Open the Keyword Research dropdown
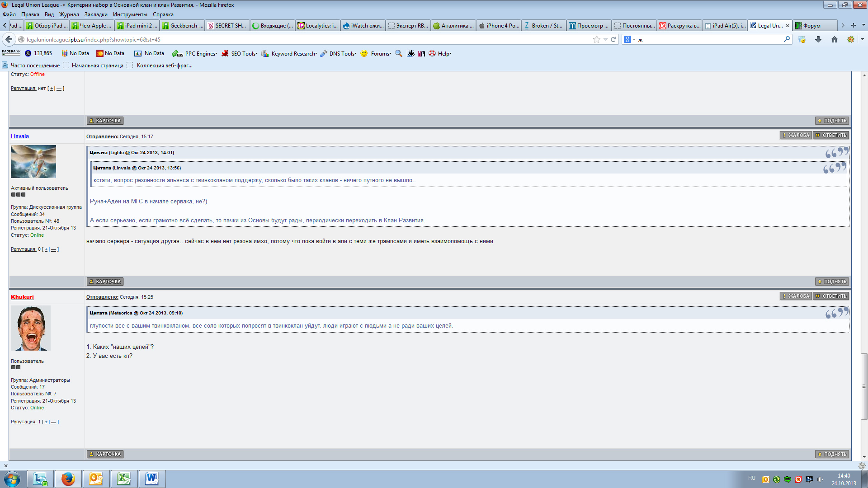 pyautogui.click(x=294, y=53)
